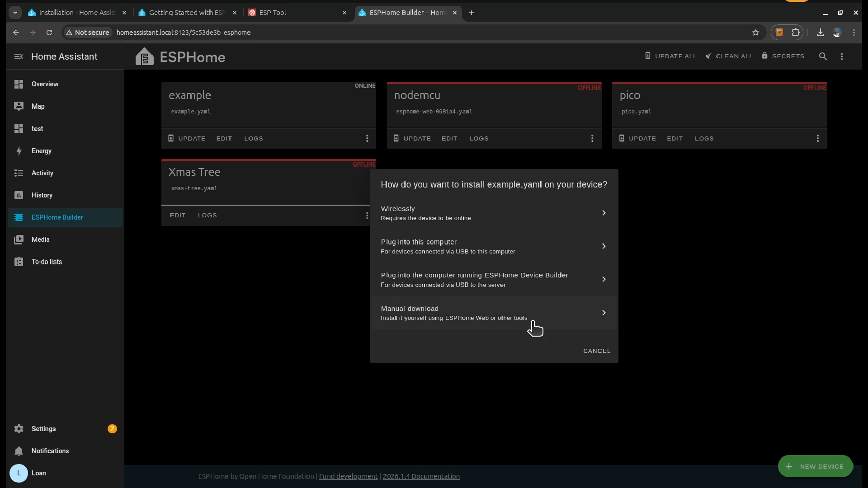Switch to the ESP Tool tab
Image resolution: width=868 pixels, height=488 pixels.
pos(298,13)
